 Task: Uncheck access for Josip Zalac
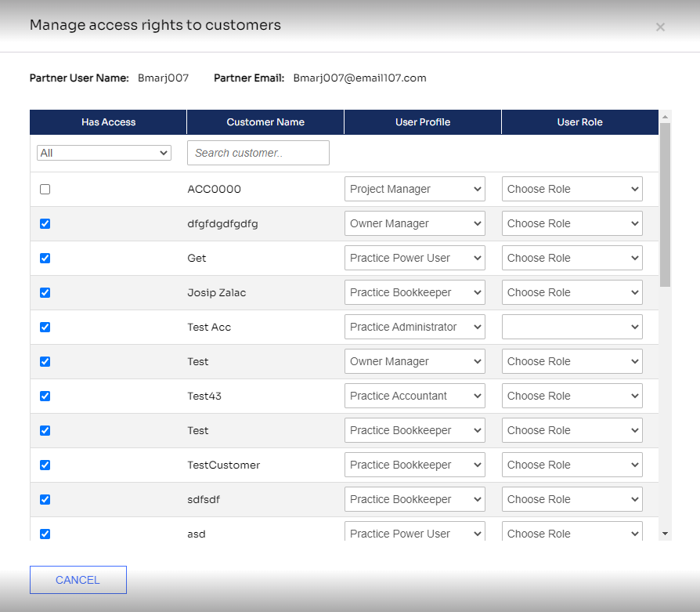coord(45,292)
